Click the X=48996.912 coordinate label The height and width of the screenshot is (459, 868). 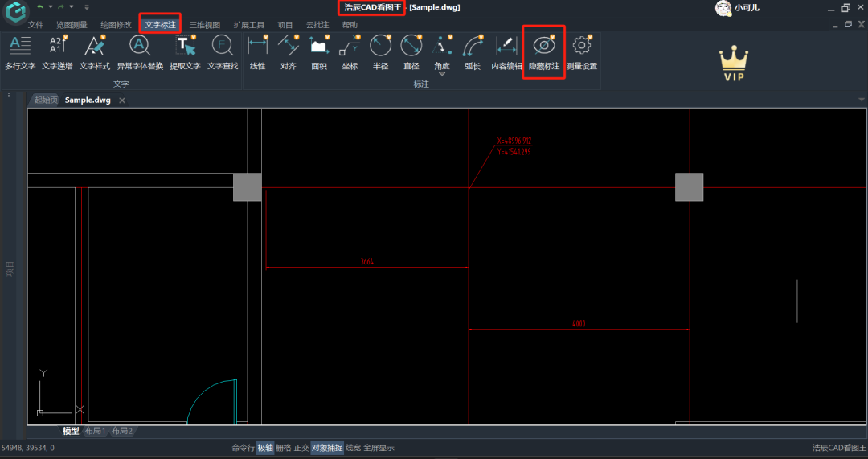pyautogui.click(x=514, y=141)
